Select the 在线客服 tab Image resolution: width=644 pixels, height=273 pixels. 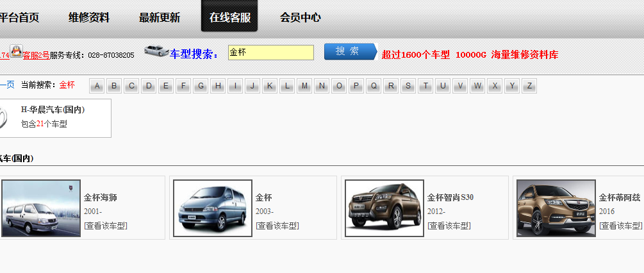click(229, 16)
